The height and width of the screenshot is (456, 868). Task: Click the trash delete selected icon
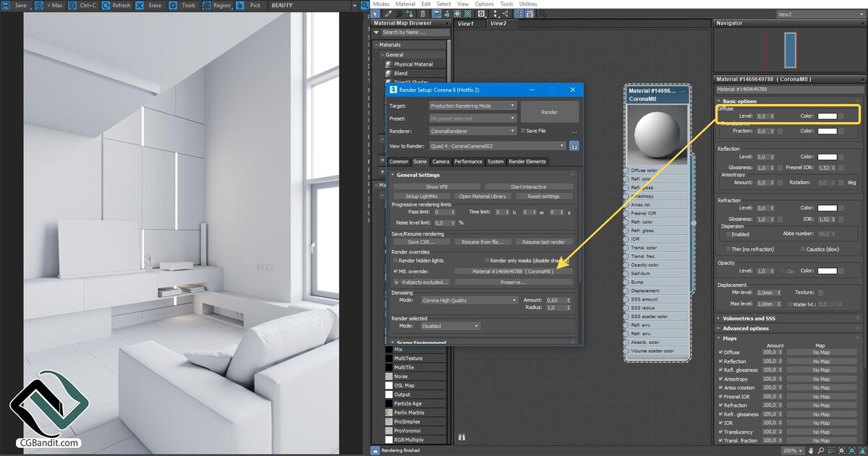tap(422, 14)
